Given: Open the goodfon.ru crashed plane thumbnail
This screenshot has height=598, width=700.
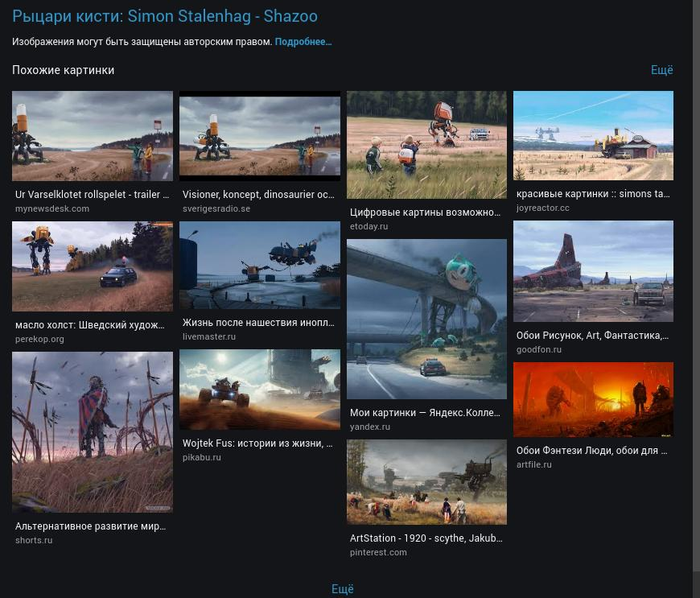Looking at the screenshot, I should point(593,271).
